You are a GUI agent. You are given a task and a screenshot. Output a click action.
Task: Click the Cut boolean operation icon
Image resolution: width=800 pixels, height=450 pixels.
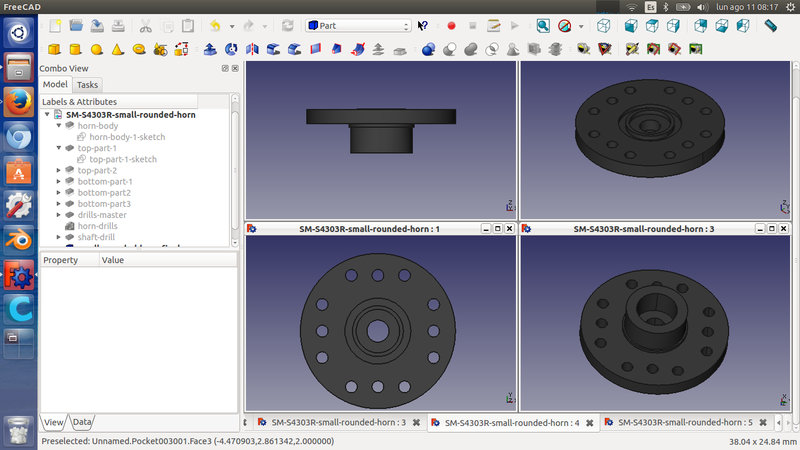(x=449, y=48)
